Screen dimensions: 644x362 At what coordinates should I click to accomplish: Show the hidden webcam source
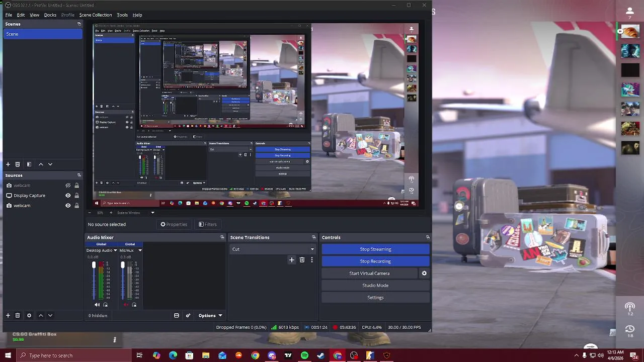[x=68, y=186]
